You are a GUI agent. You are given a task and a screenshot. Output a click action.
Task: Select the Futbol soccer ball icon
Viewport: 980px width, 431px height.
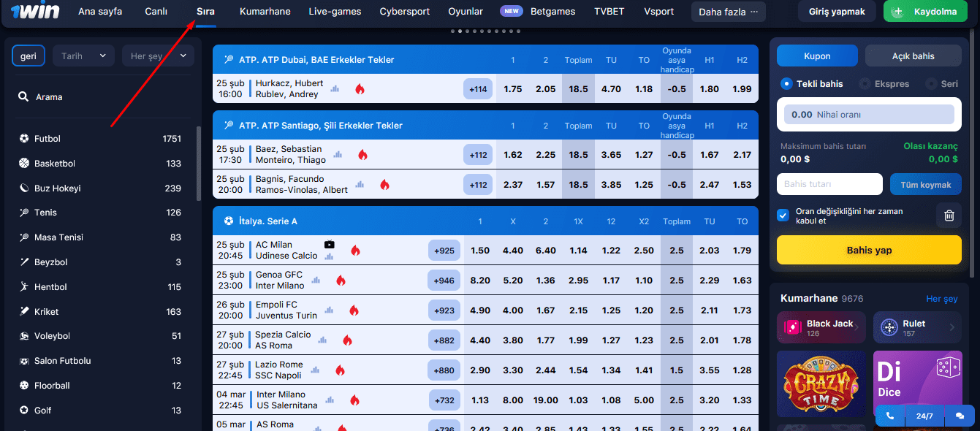pos(24,139)
